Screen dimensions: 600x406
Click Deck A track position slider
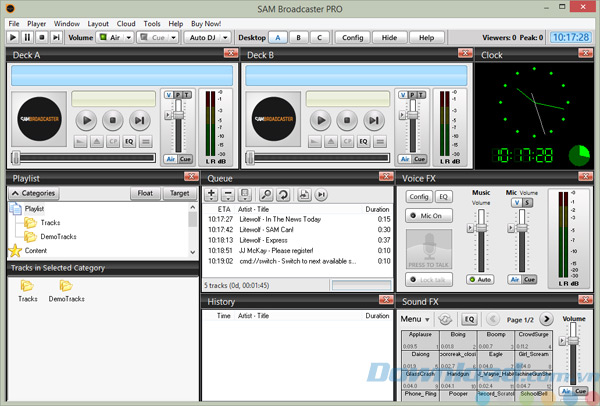pos(83,158)
